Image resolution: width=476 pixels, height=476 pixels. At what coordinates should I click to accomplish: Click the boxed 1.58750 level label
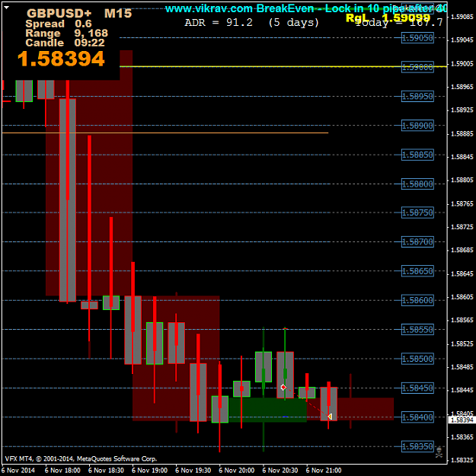pos(417,212)
